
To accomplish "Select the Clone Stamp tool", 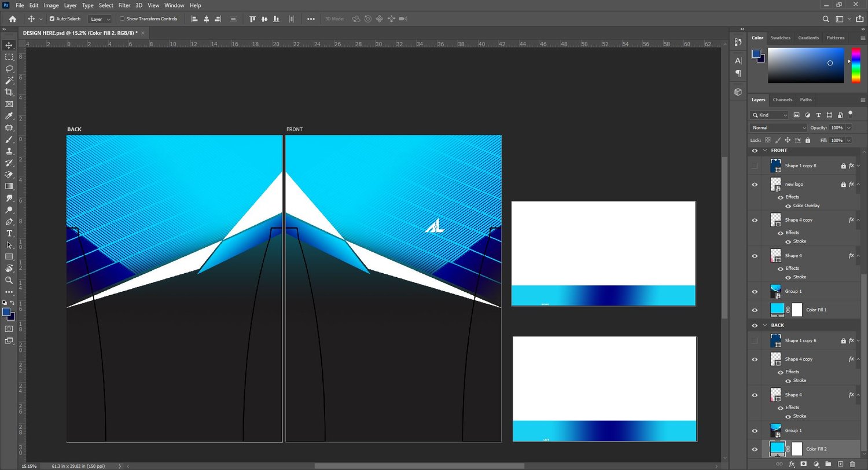I will click(x=9, y=151).
